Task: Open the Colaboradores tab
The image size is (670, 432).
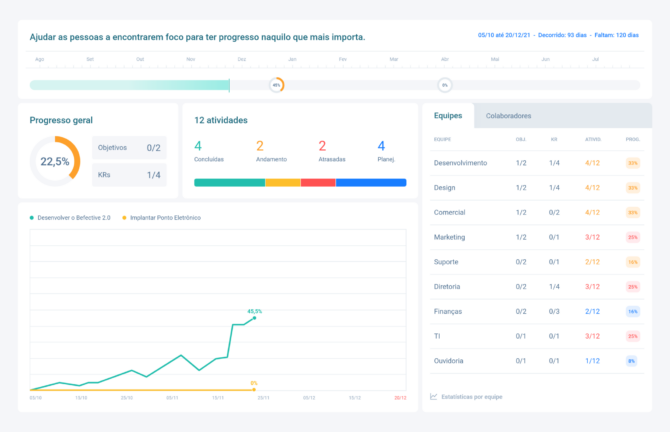Action: click(508, 115)
